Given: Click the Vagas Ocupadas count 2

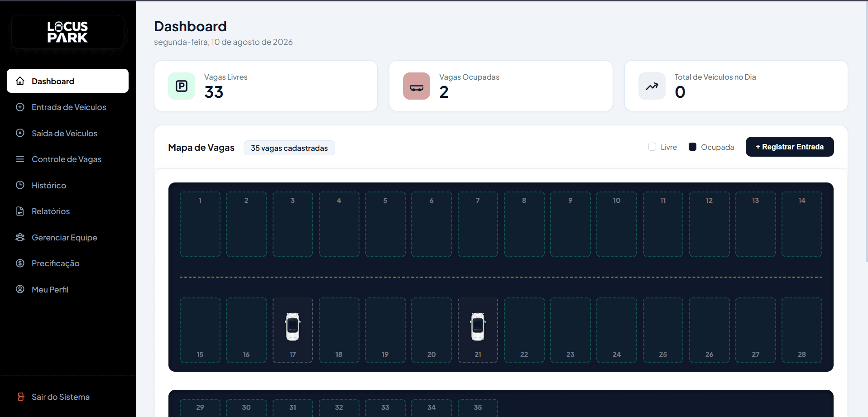Looking at the screenshot, I should [x=444, y=92].
